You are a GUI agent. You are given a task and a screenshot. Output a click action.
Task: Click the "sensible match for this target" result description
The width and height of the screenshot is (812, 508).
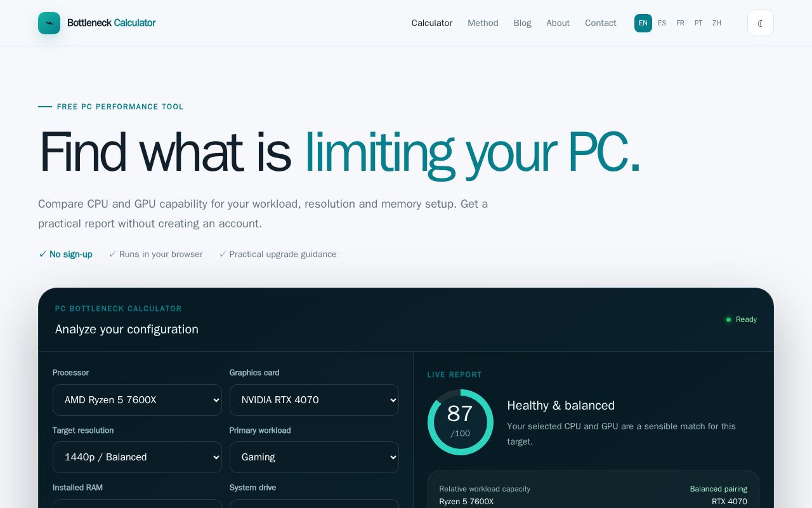pos(622,434)
